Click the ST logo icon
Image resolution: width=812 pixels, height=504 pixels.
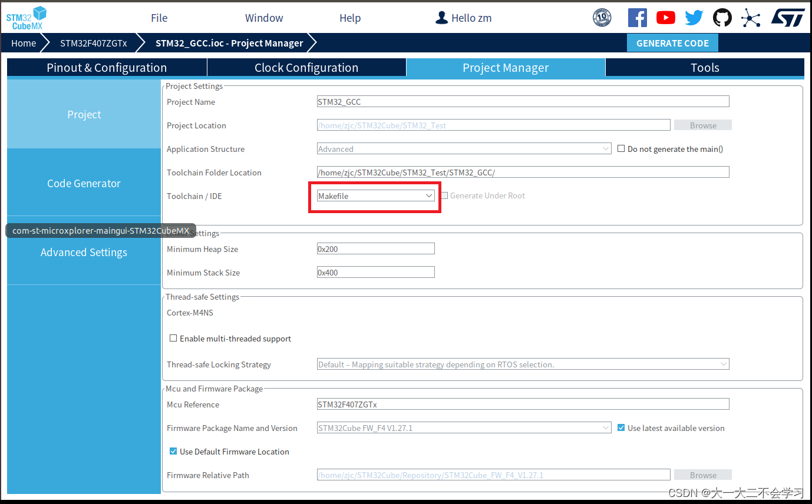(788, 18)
